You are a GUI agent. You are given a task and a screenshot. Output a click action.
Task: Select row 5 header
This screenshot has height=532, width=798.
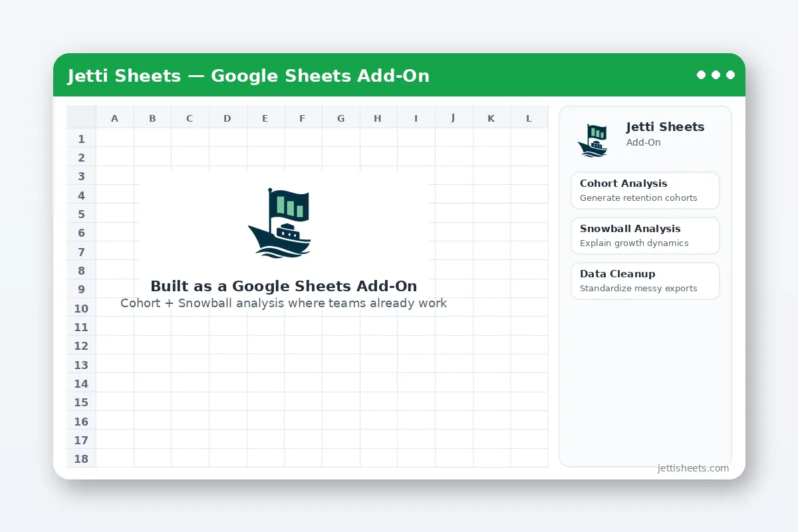[81, 214]
